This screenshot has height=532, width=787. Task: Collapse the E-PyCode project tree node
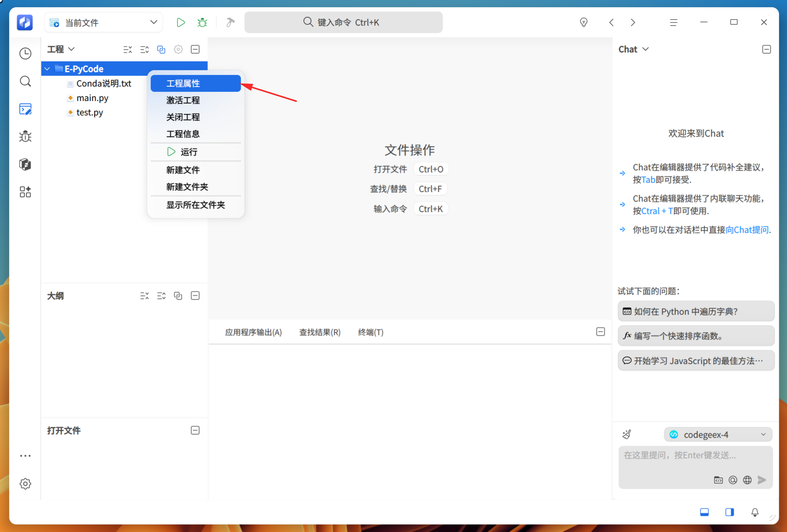(x=47, y=69)
